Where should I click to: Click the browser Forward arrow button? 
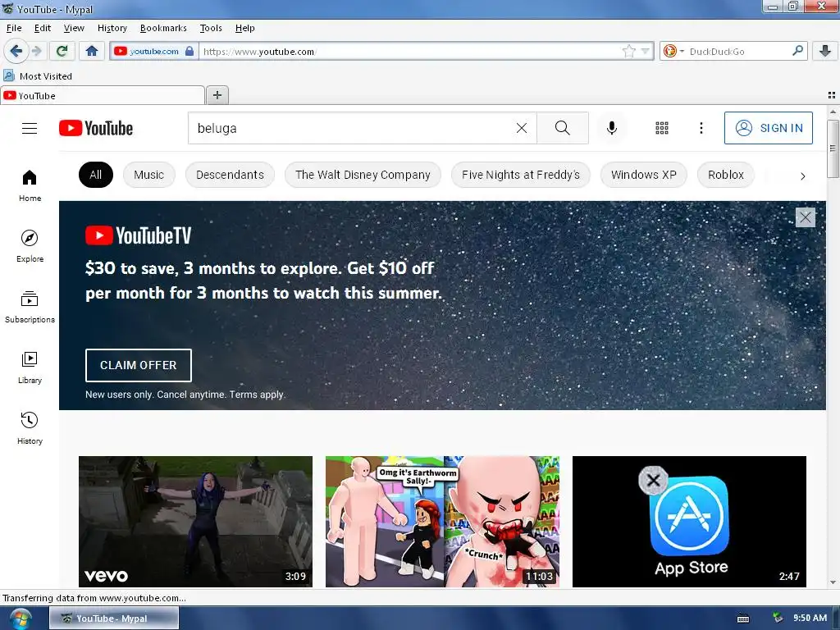[x=36, y=52]
